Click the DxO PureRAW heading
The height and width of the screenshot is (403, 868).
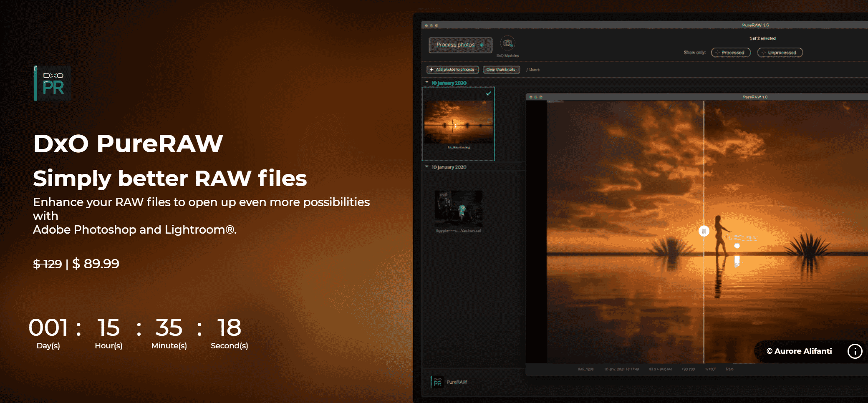[128, 144]
